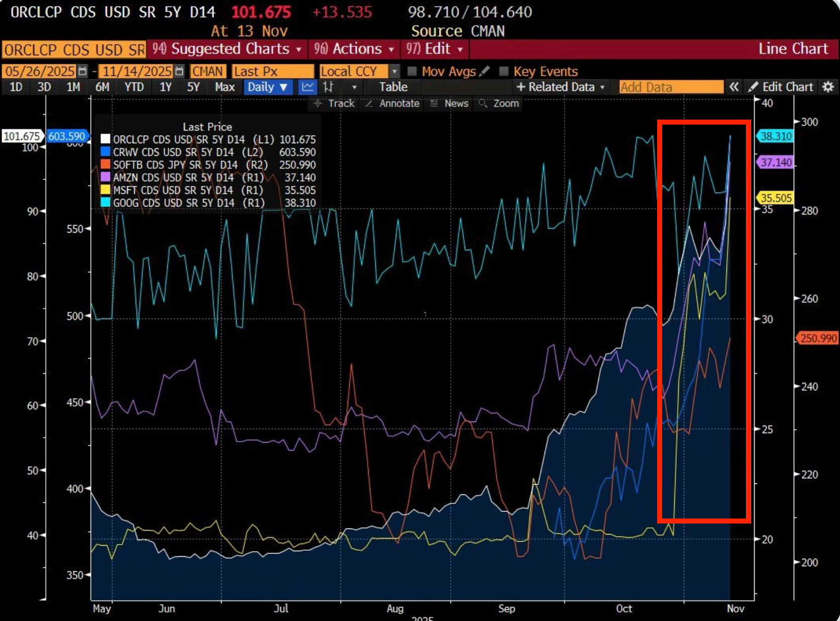Select the 1Y time range
The height and width of the screenshot is (621, 840).
[165, 87]
